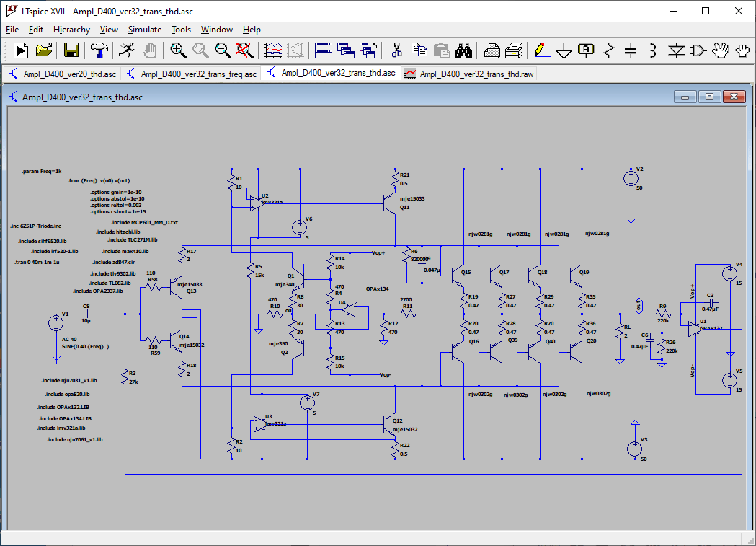The height and width of the screenshot is (546, 756).
Task: Click the '.include opa820.lib' directive
Action: pyautogui.click(x=67, y=394)
